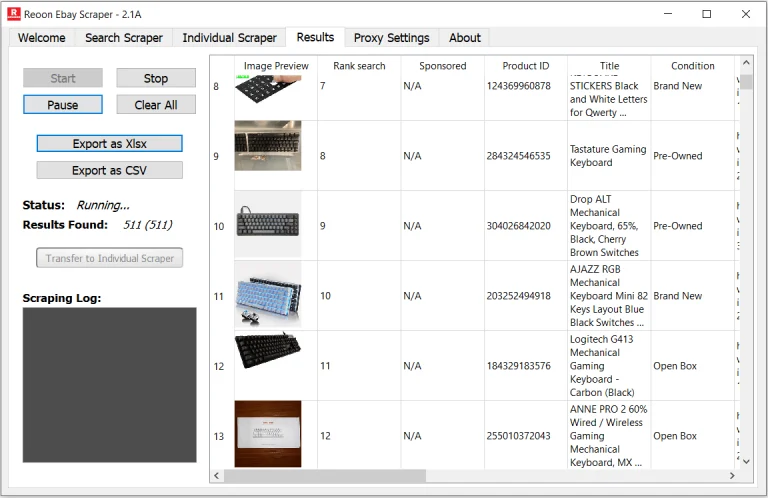Maximize the Reoon Ebay Scraper window

[707, 14]
